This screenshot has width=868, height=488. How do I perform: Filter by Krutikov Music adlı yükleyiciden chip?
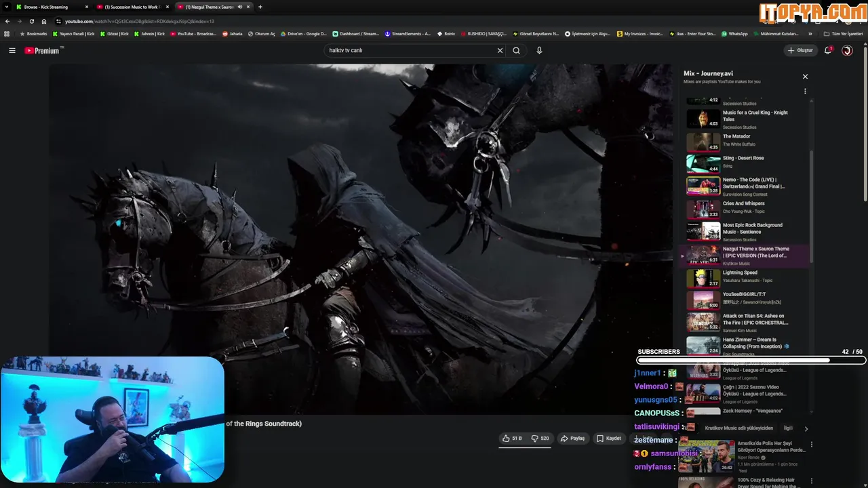pos(738,428)
